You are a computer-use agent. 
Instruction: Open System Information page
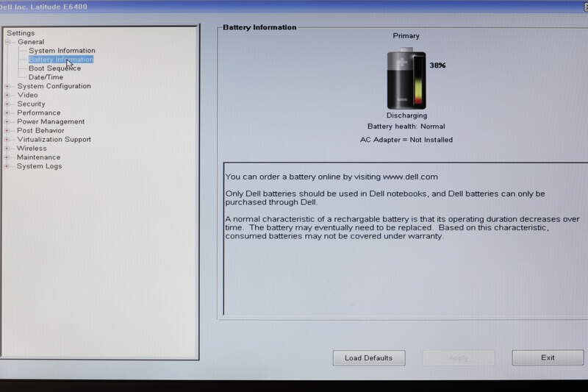pyautogui.click(x=62, y=51)
